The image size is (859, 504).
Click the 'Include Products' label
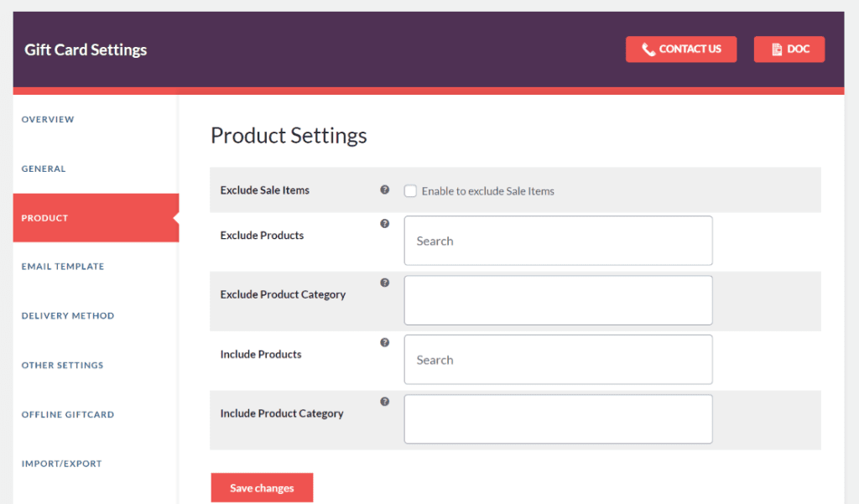pos(261,355)
